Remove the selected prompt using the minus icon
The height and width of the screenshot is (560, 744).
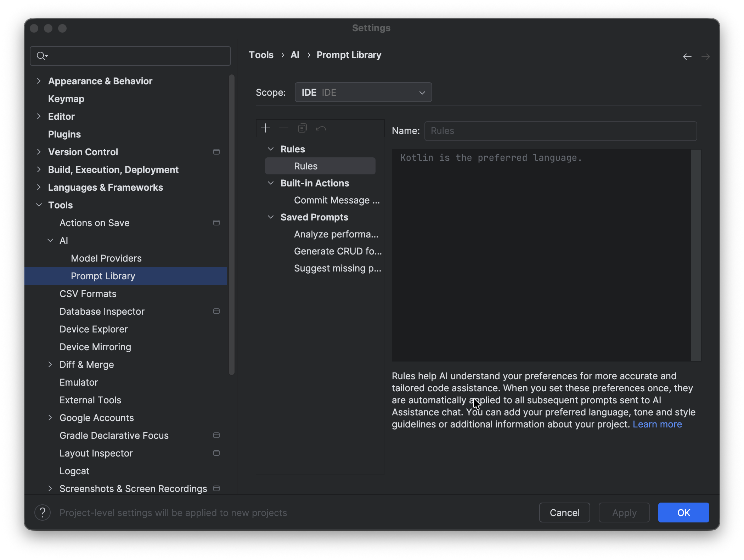tap(284, 128)
